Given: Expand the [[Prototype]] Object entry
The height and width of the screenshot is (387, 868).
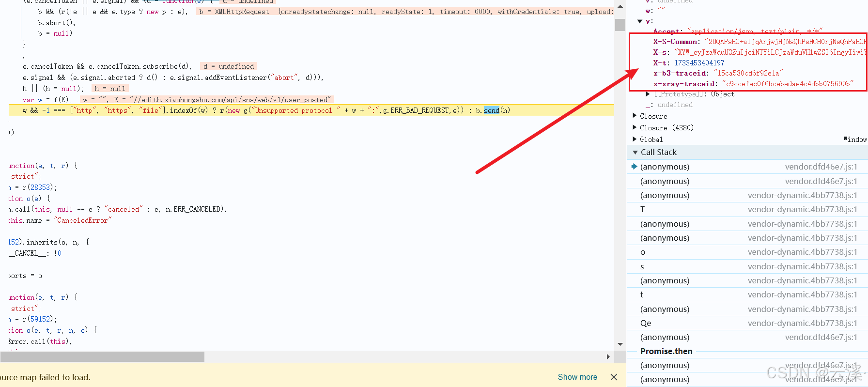Looking at the screenshot, I should 648,94.
